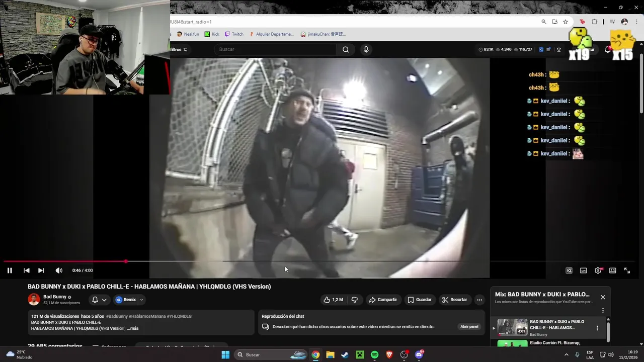Open the Kick bookmark
Viewport: 644px width, 362px height.
point(212,34)
